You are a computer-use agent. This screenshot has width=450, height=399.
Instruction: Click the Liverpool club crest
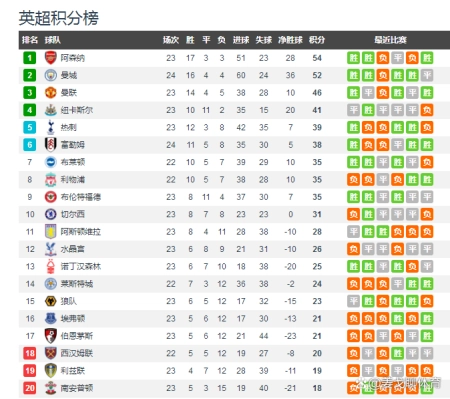tap(51, 180)
